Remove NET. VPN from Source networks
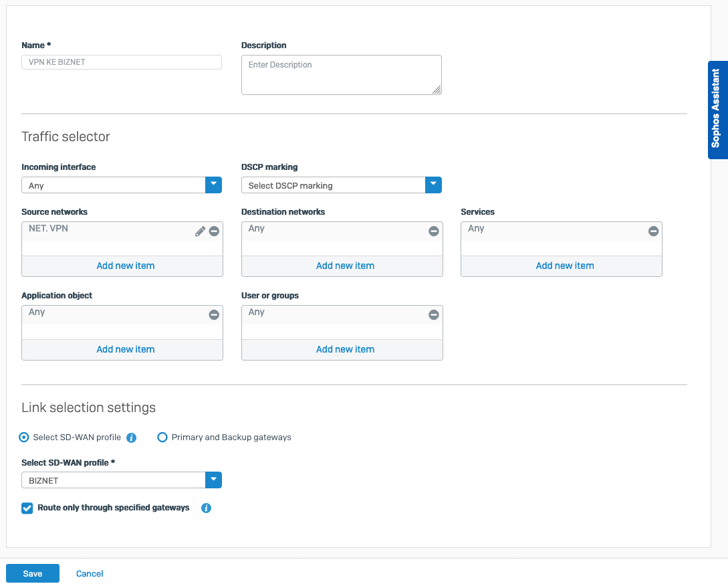The width and height of the screenshot is (728, 588). click(x=214, y=231)
